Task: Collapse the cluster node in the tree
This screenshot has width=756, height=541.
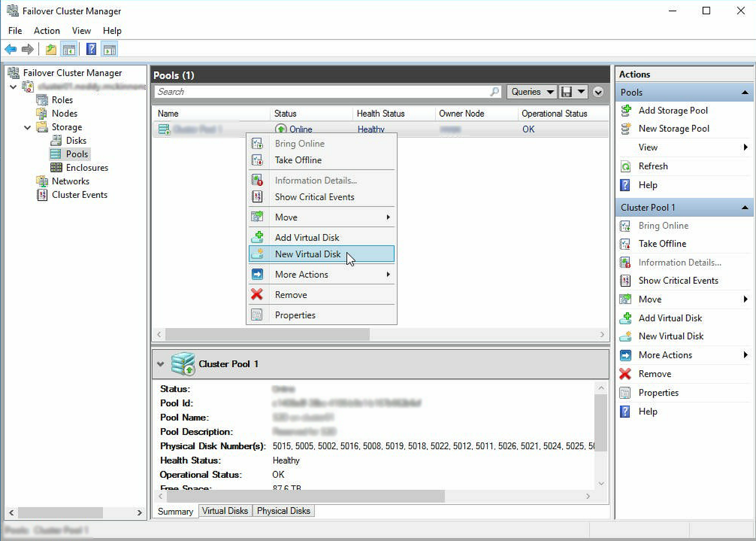Action: pyautogui.click(x=13, y=86)
